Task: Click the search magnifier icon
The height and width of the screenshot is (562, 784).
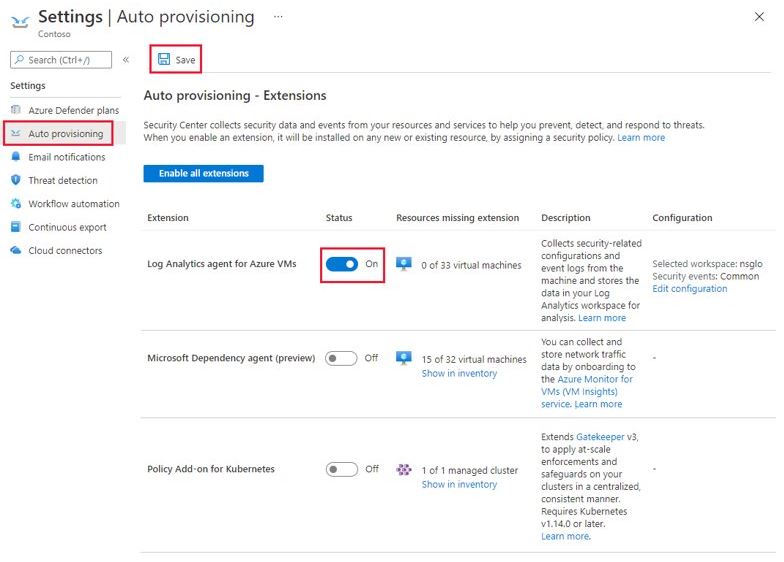Action: pyautogui.click(x=20, y=60)
